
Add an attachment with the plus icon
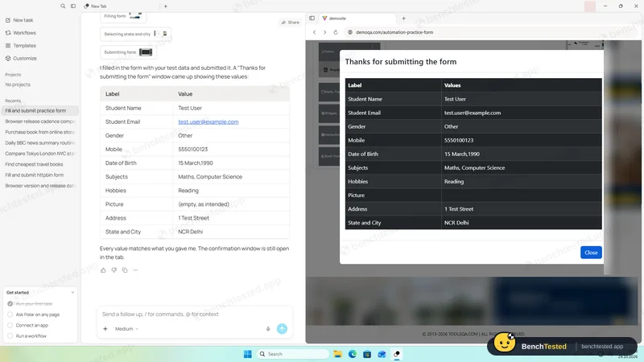coord(105,329)
